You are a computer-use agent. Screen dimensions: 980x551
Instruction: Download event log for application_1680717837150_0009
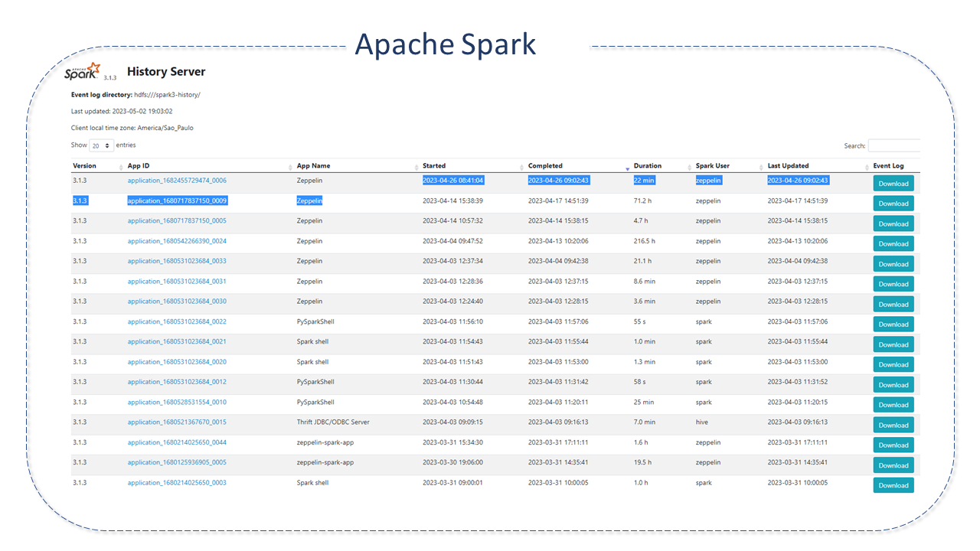point(893,204)
